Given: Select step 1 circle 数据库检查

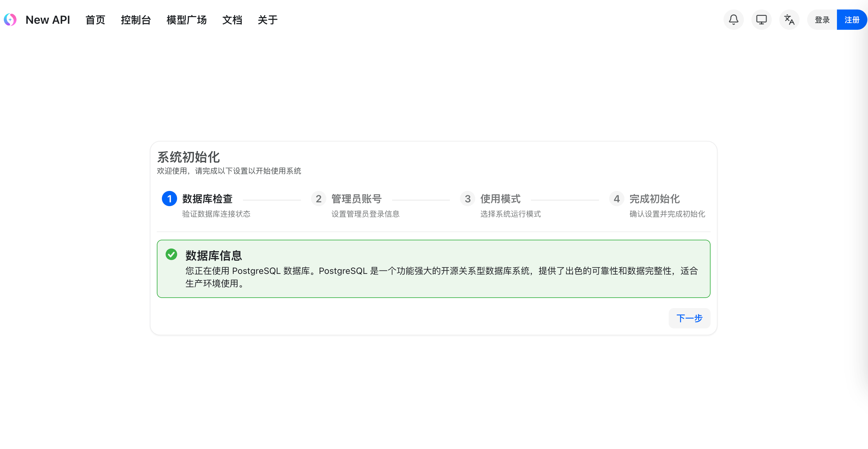Looking at the screenshot, I should point(169,199).
